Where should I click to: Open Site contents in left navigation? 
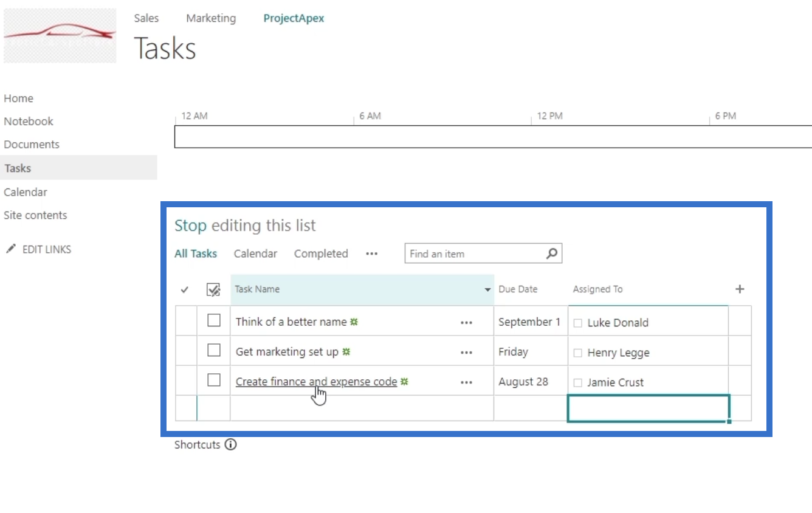point(35,215)
